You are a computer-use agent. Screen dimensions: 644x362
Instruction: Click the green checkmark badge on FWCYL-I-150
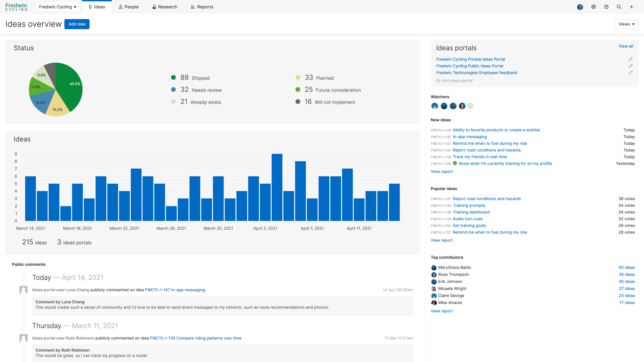455,163
